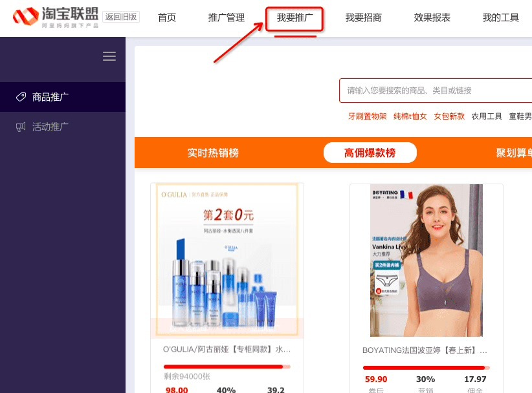Click the BOYATING coupon progress bar
The width and height of the screenshot is (532, 393).
[x=426, y=368]
